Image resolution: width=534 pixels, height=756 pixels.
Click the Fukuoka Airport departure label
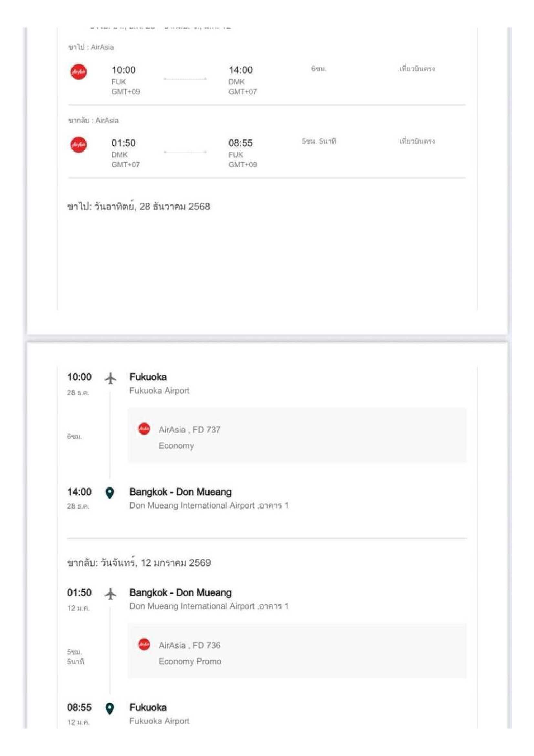(159, 391)
